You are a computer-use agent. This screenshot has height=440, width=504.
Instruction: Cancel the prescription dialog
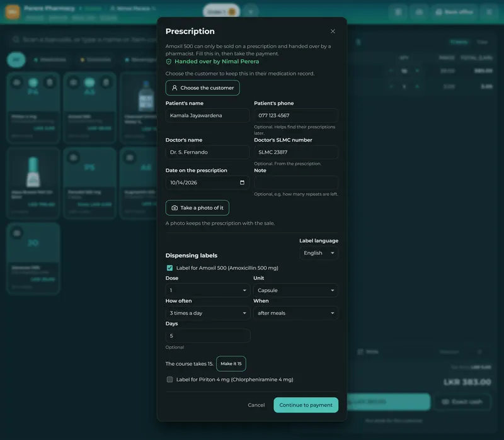256,405
